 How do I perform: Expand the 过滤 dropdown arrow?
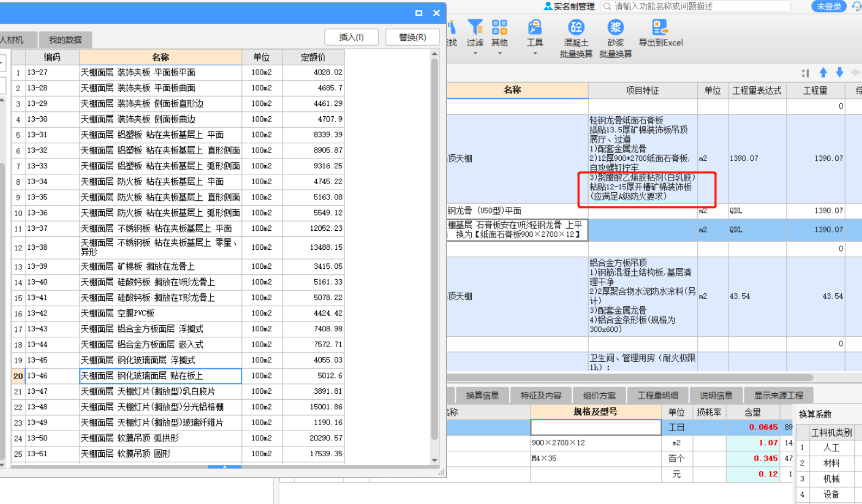(x=475, y=53)
